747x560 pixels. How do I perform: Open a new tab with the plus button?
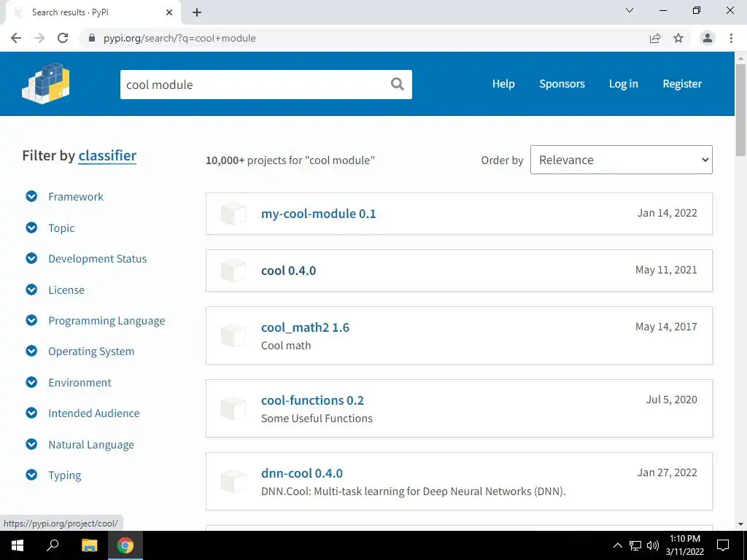pyautogui.click(x=197, y=12)
